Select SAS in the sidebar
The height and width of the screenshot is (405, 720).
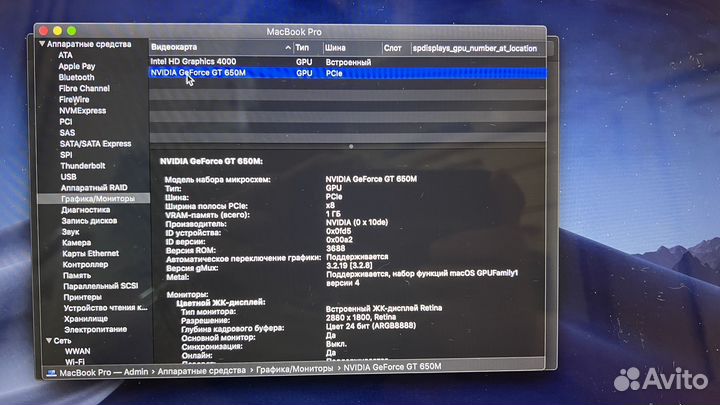pos(67,133)
